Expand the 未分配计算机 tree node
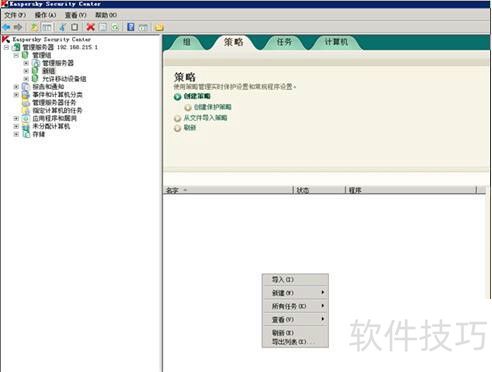The image size is (492, 372). click(x=16, y=126)
